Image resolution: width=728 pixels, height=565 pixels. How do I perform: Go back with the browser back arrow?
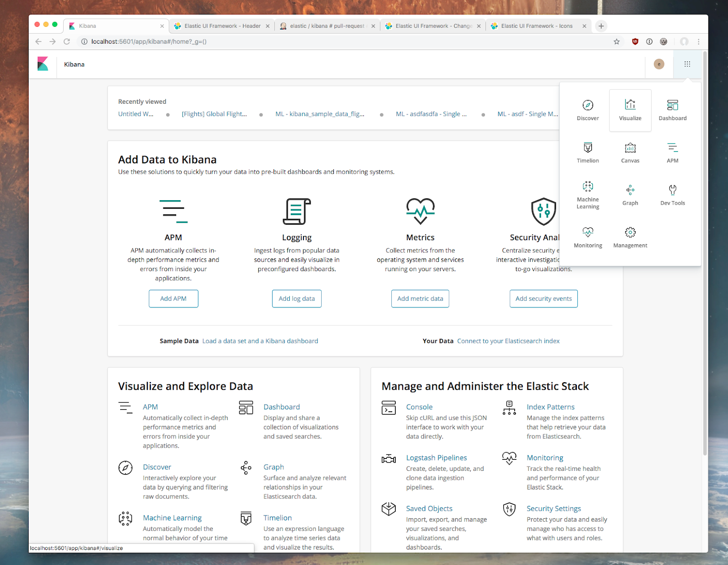[x=38, y=41]
